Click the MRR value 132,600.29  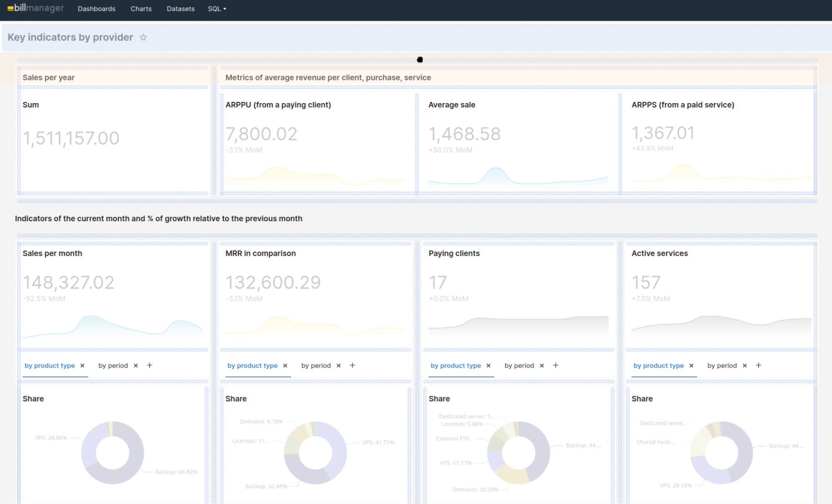coord(273,283)
